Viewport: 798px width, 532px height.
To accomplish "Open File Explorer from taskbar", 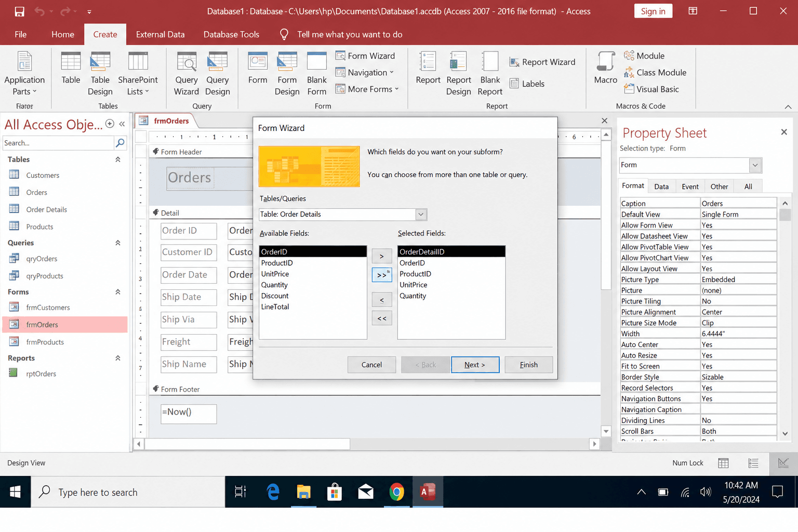I will (303, 491).
